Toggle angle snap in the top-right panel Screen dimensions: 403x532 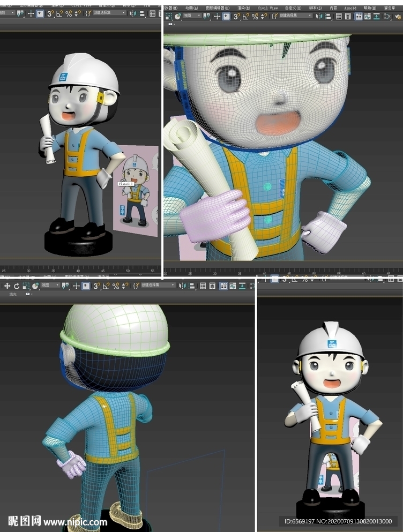click(246, 16)
